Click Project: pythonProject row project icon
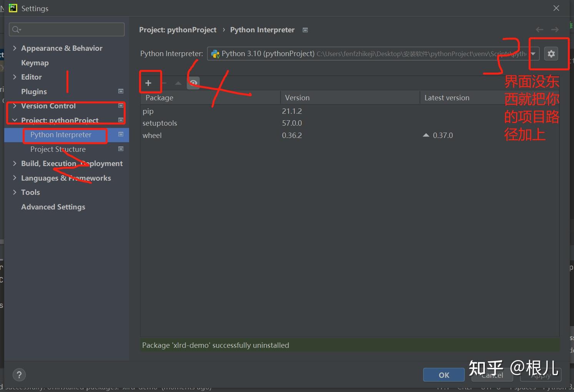 coord(121,120)
